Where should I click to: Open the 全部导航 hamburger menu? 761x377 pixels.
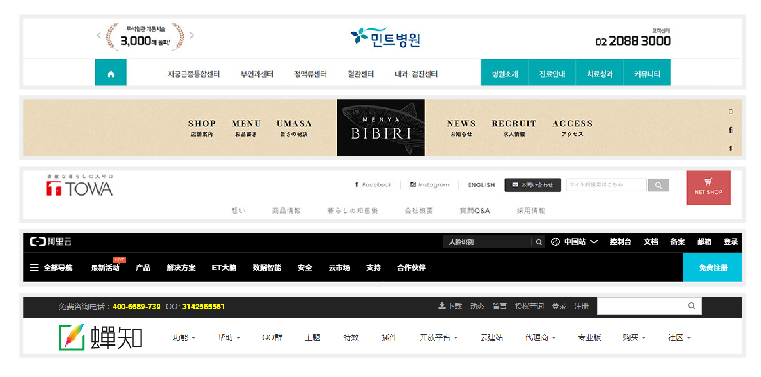pyautogui.click(x=51, y=268)
